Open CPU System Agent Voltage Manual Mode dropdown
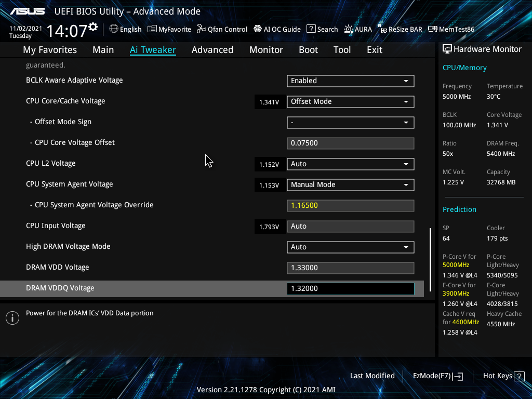Screen dimensions: 532x399 tap(351, 184)
